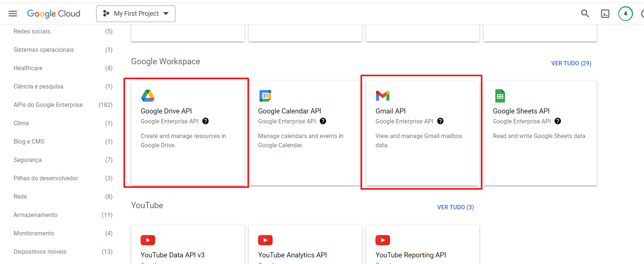Screen dimensions: 644x264
Task: Click the Google Cloud logo
Action: pyautogui.click(x=54, y=14)
